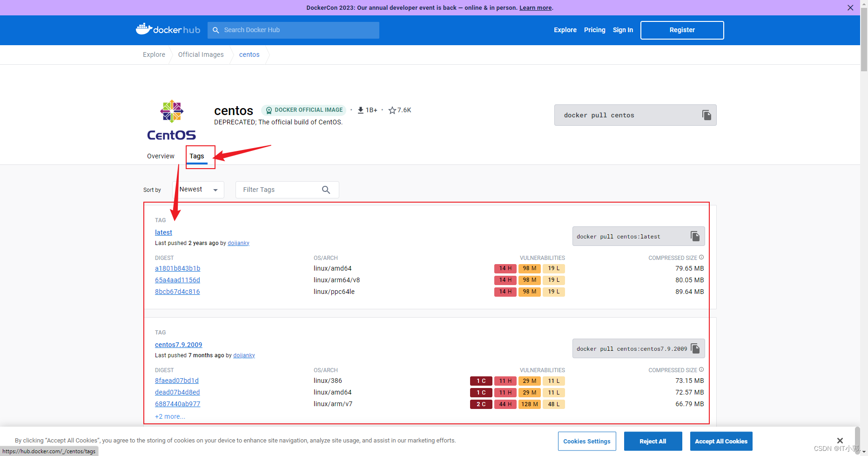Click doijanky under the latest tag
Viewport: 868px width, 456px height.
pyautogui.click(x=238, y=243)
